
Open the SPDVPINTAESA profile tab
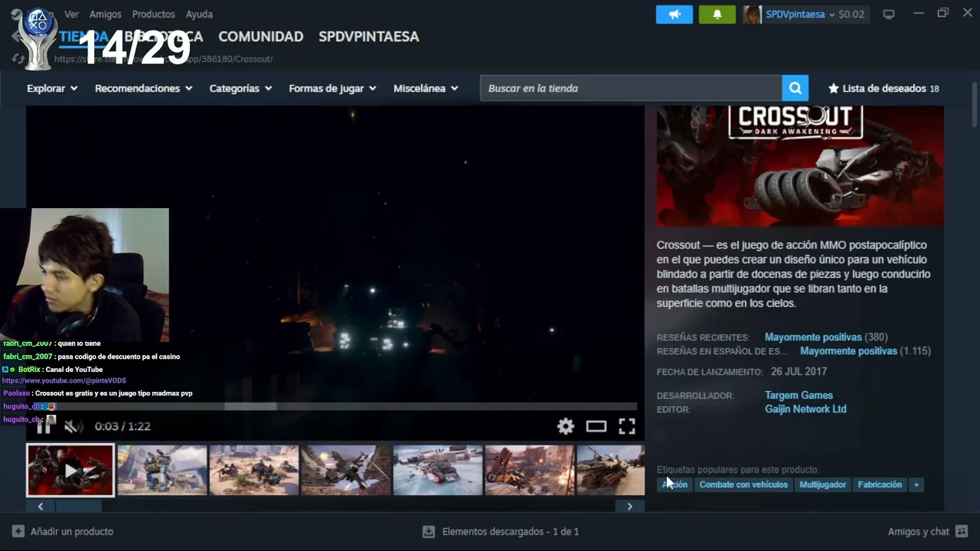point(369,37)
